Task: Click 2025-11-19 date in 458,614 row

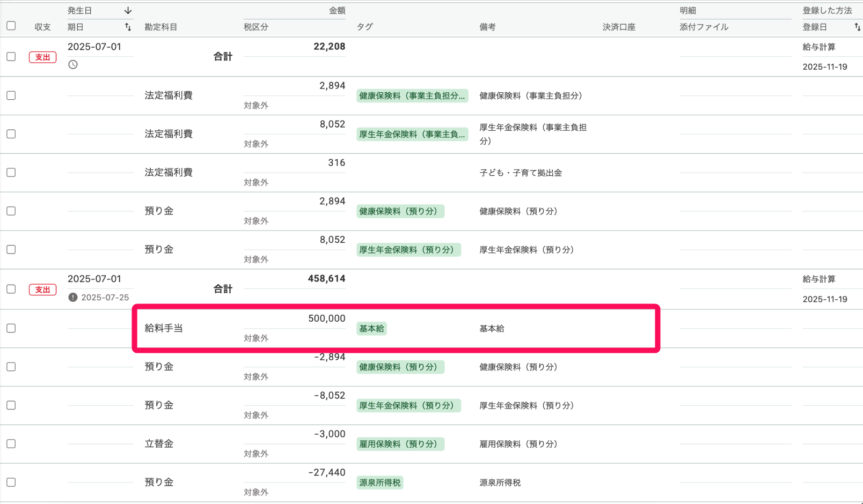Action: pyautogui.click(x=825, y=299)
